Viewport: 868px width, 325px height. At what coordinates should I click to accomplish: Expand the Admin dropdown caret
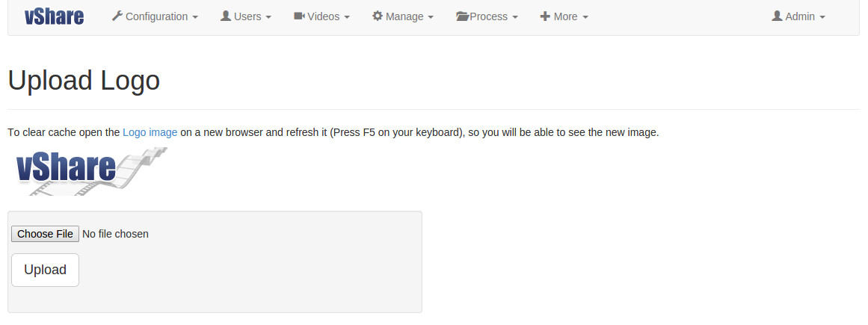point(822,18)
